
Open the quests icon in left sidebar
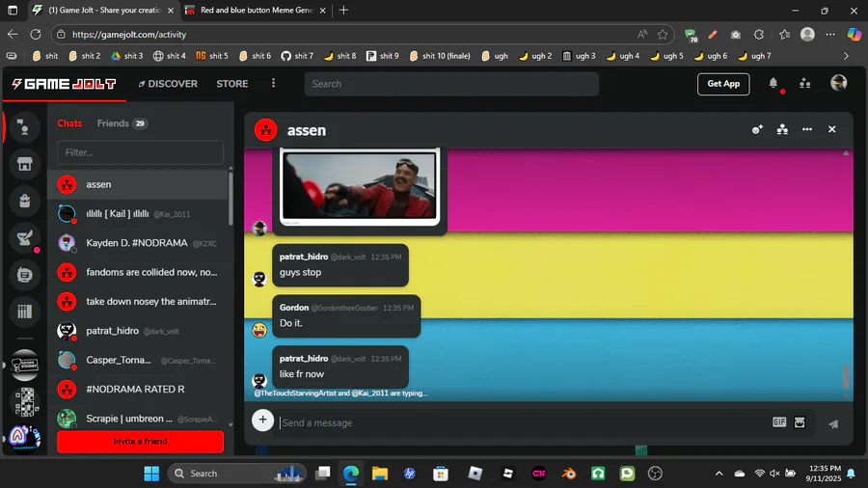pos(24,238)
